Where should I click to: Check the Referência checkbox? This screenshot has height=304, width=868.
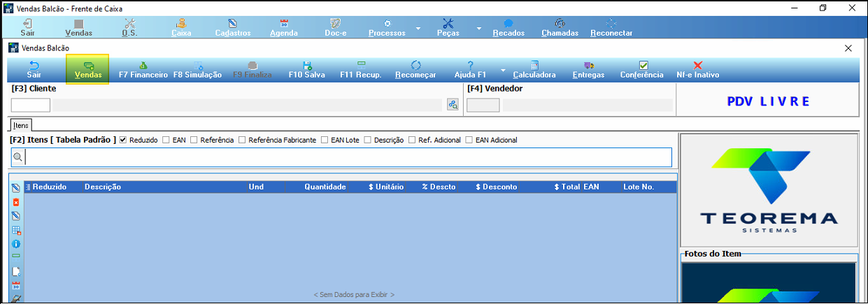(194, 140)
